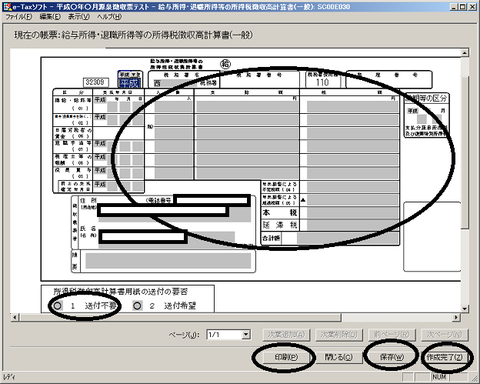
Task: Click the 保存(W) save button
Action: tap(391, 357)
